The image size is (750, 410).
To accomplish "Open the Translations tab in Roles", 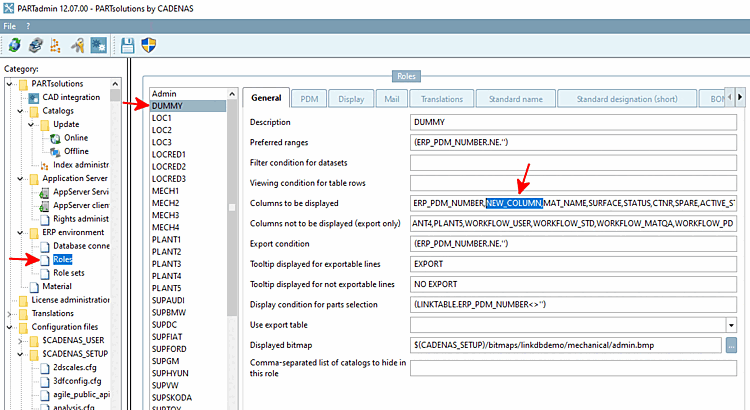I will [x=441, y=99].
